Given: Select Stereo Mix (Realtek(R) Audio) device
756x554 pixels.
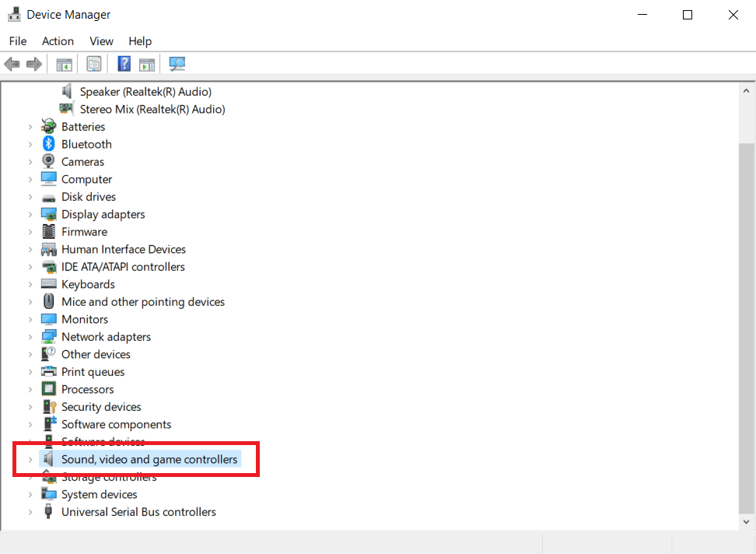Looking at the screenshot, I should [152, 109].
